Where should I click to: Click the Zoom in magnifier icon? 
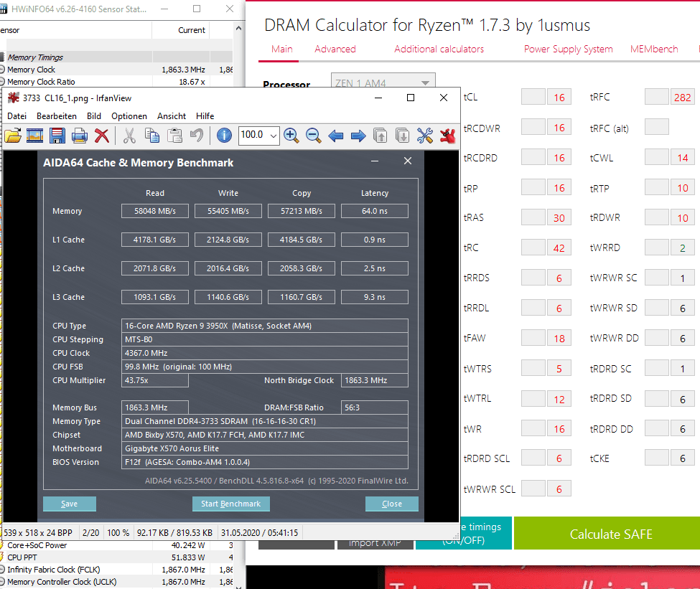coord(291,135)
